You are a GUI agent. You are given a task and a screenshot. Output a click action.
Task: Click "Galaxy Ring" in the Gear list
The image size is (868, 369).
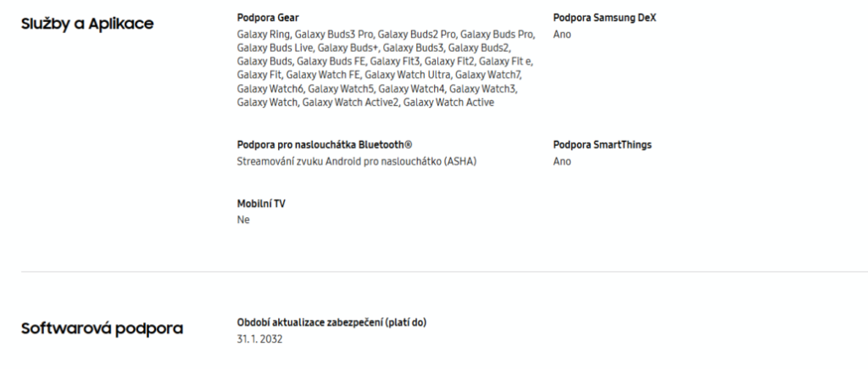pos(262,35)
